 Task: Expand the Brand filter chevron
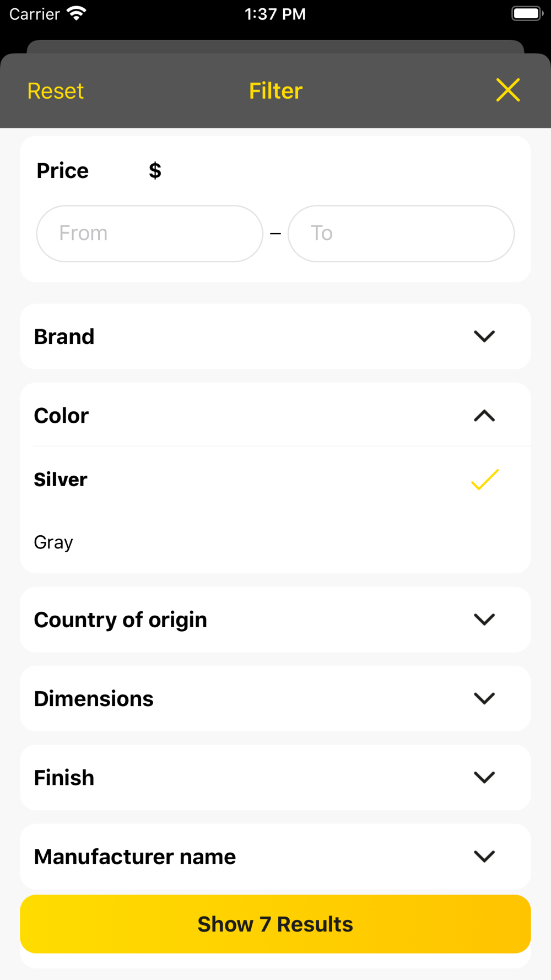pyautogui.click(x=484, y=336)
